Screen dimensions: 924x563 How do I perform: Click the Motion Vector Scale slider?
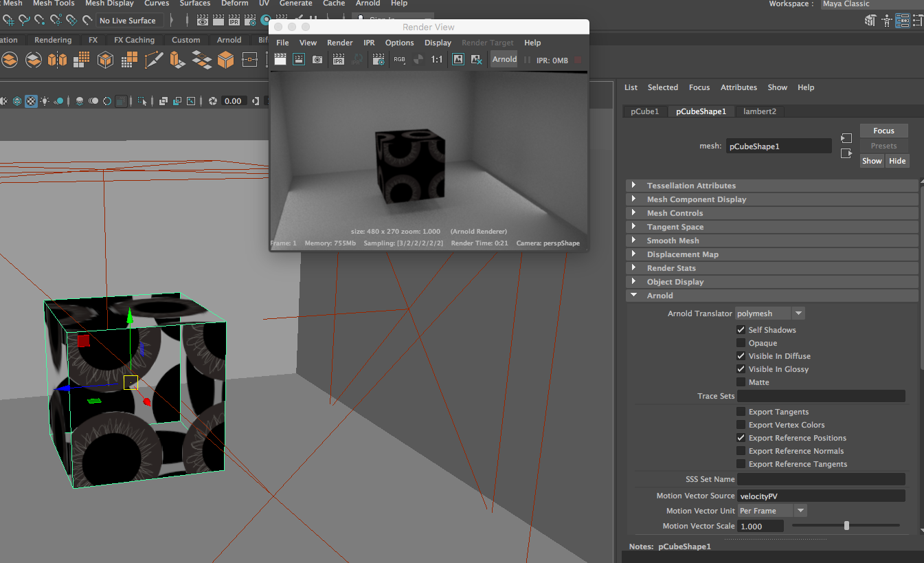click(846, 526)
